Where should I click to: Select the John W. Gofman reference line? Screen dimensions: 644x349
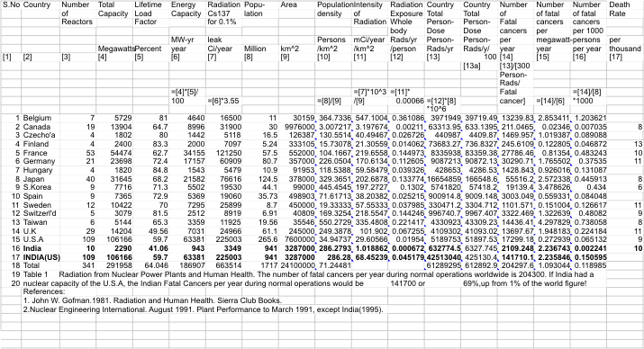152,300
